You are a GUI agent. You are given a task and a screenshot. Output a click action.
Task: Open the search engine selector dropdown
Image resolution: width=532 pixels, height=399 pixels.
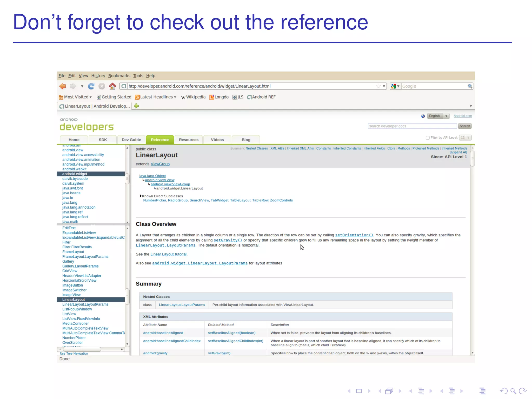(395, 86)
